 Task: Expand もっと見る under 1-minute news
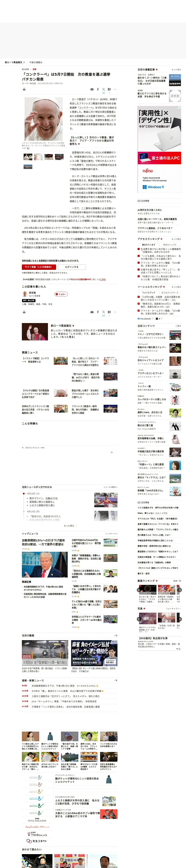click(70, 526)
